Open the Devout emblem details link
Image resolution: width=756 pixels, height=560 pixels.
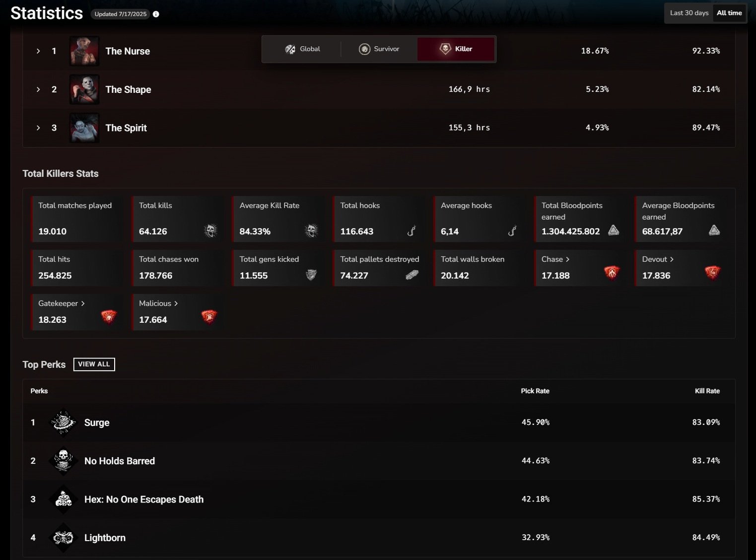coord(658,259)
